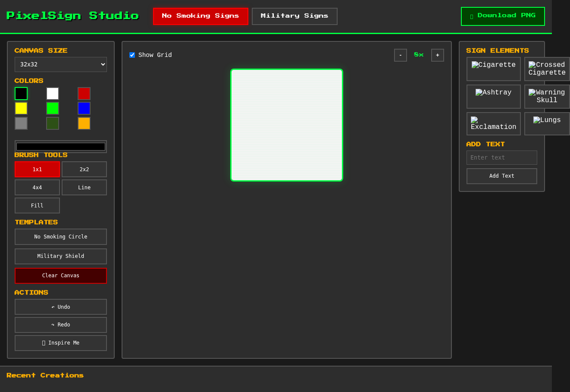Select the Fill brush tool

click(x=37, y=205)
